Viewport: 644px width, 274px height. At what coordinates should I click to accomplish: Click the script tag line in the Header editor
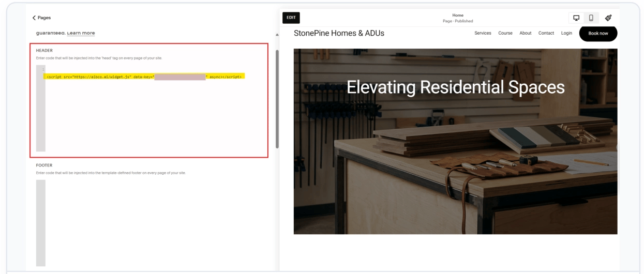click(144, 76)
